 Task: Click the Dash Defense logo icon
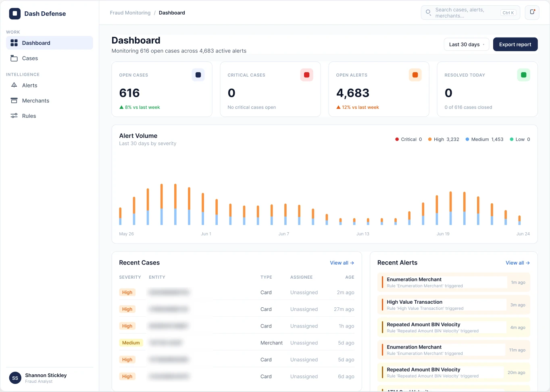(x=15, y=13)
